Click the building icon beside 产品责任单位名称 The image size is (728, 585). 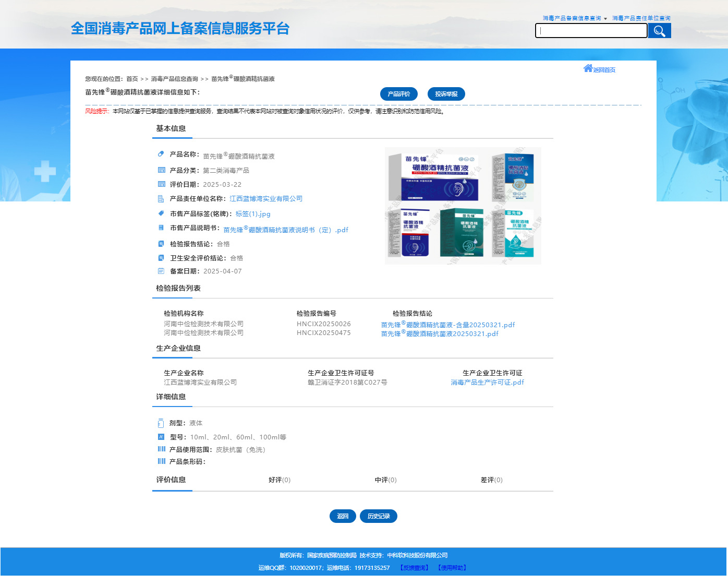[161, 199]
